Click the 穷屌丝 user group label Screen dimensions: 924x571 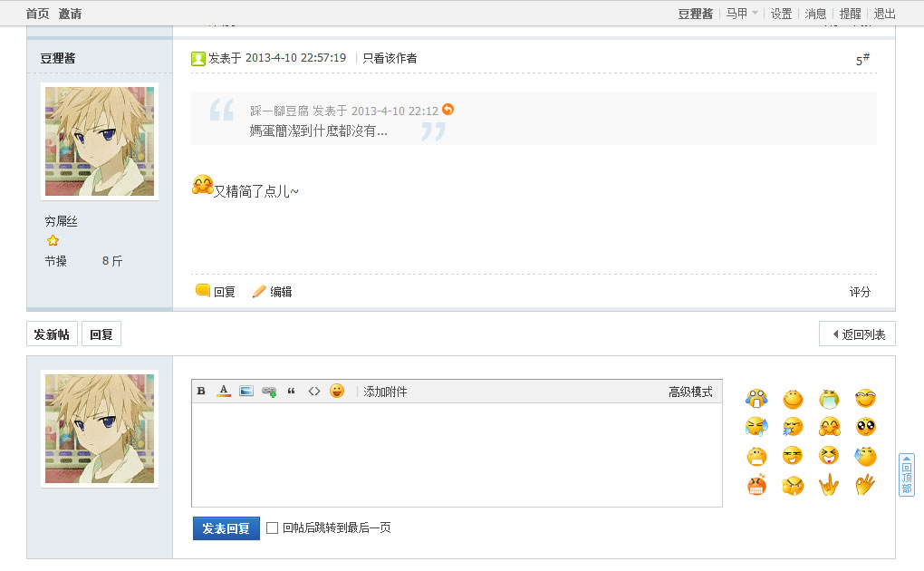pyautogui.click(x=62, y=221)
